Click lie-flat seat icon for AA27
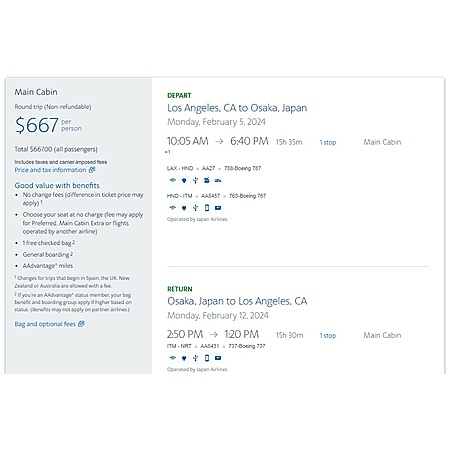The width and height of the screenshot is (450, 450). coord(207,180)
